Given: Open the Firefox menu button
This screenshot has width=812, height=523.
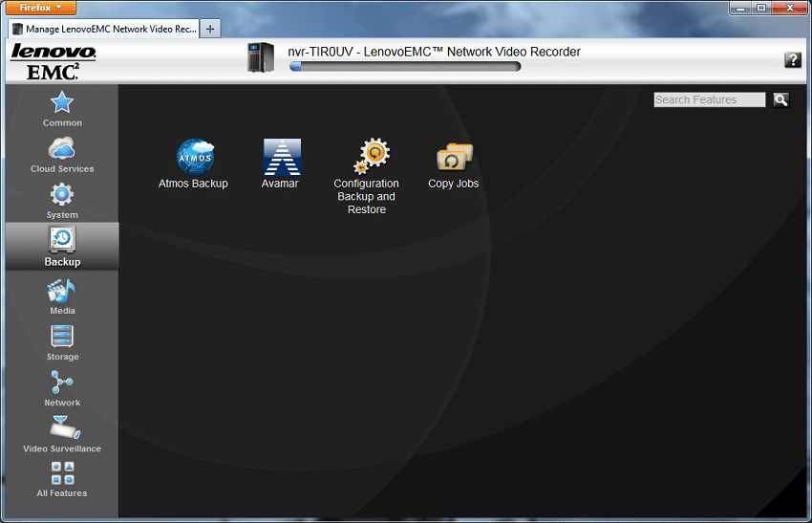Looking at the screenshot, I should coord(41,8).
